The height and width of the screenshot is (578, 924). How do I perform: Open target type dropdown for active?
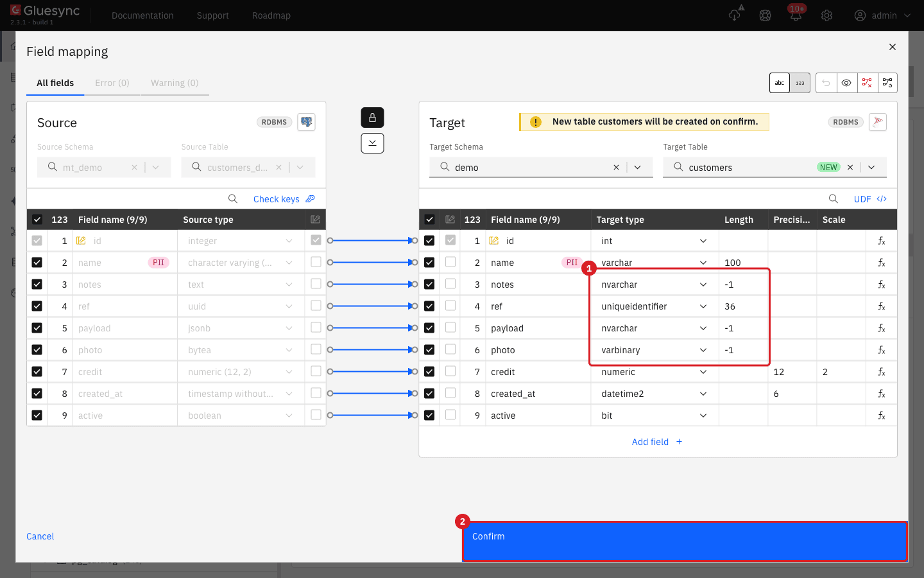[654, 416]
